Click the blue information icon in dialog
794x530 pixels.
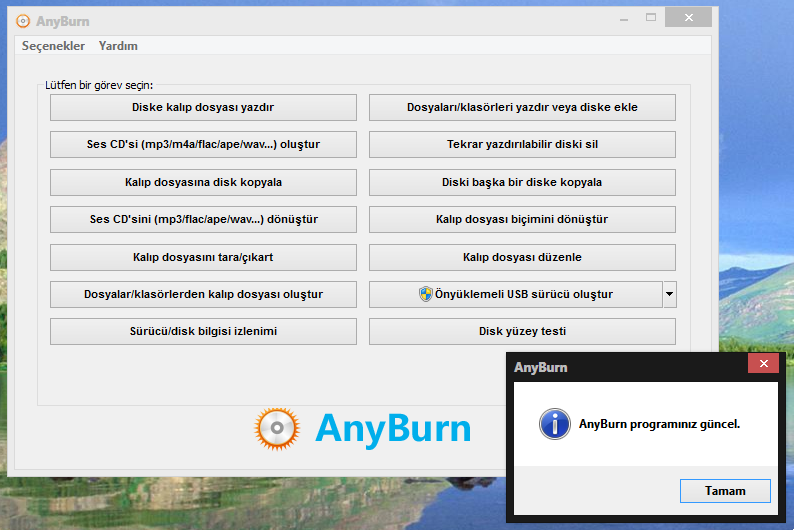point(554,424)
